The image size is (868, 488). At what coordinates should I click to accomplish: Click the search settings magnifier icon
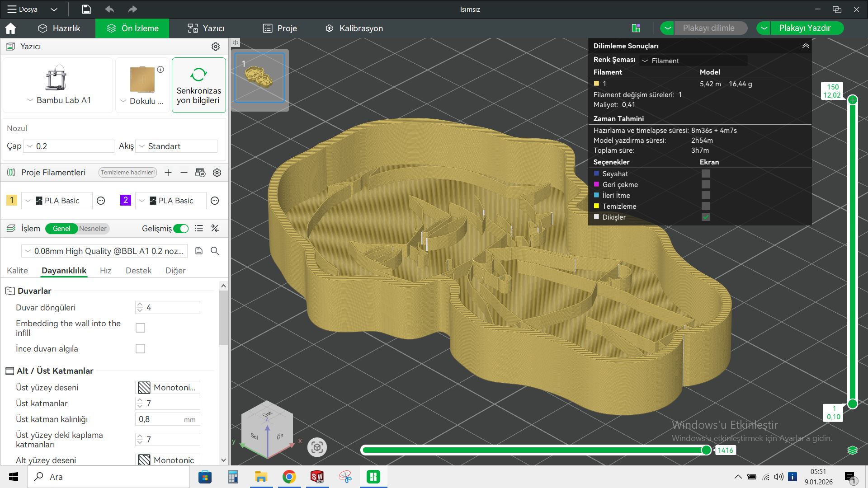[x=215, y=251]
